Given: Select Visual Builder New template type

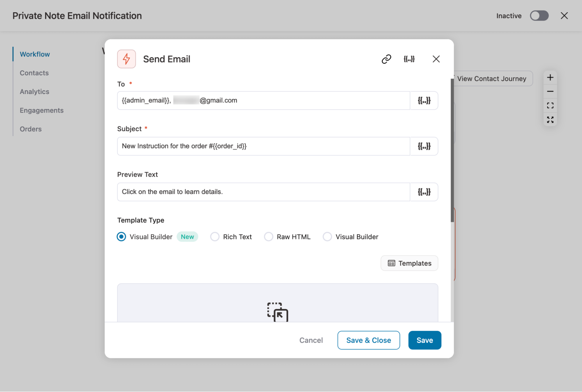Looking at the screenshot, I should [121, 237].
